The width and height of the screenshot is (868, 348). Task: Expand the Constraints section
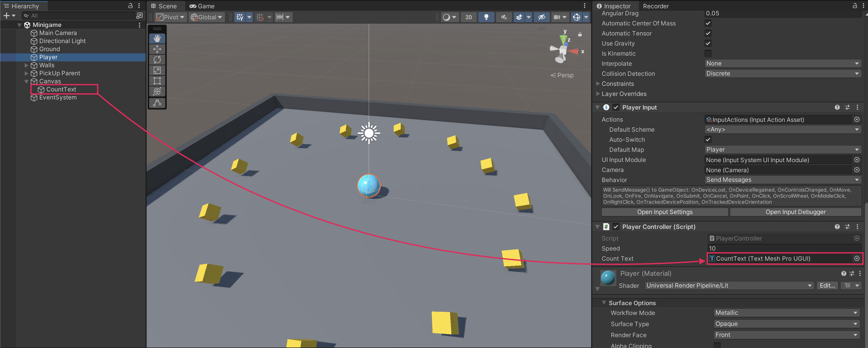598,84
